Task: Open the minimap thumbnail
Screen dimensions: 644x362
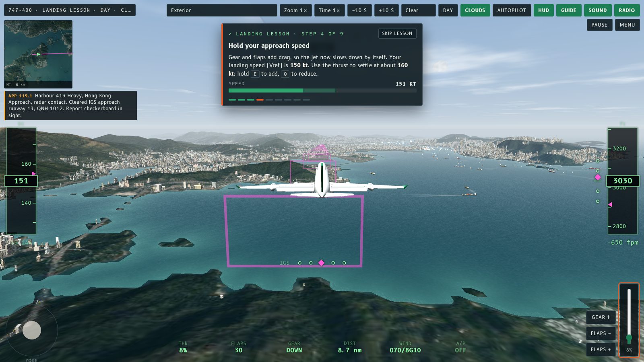Action: pos(38,54)
